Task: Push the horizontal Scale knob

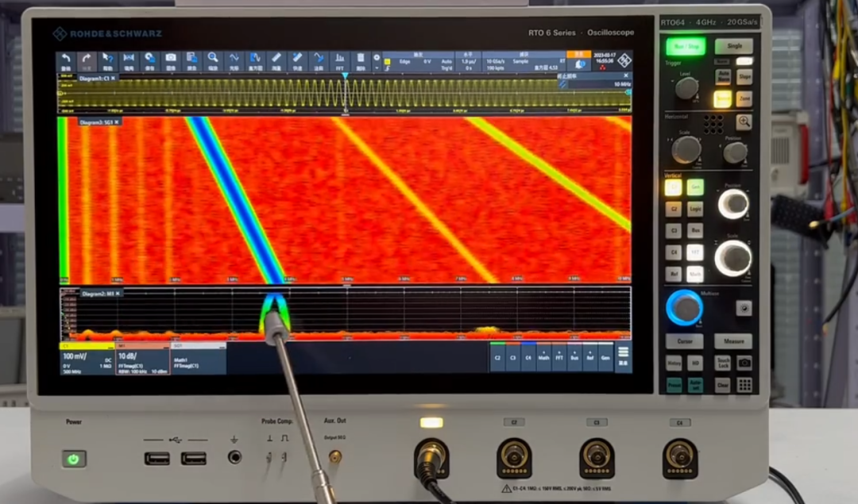Action: pos(686,149)
